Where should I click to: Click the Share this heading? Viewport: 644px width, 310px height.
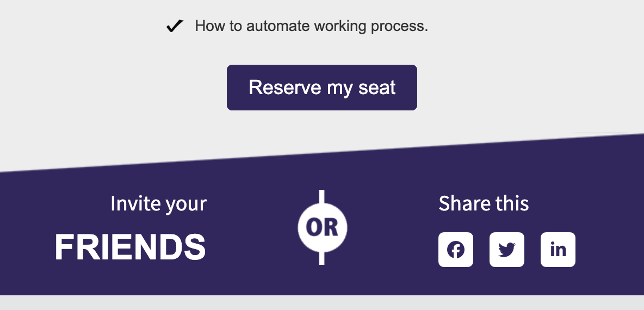click(484, 203)
